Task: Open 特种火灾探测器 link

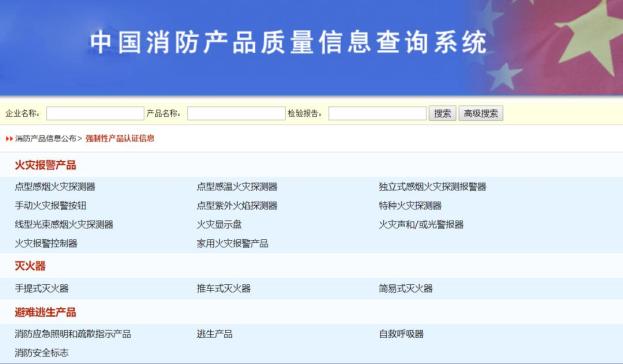Action: (410, 205)
